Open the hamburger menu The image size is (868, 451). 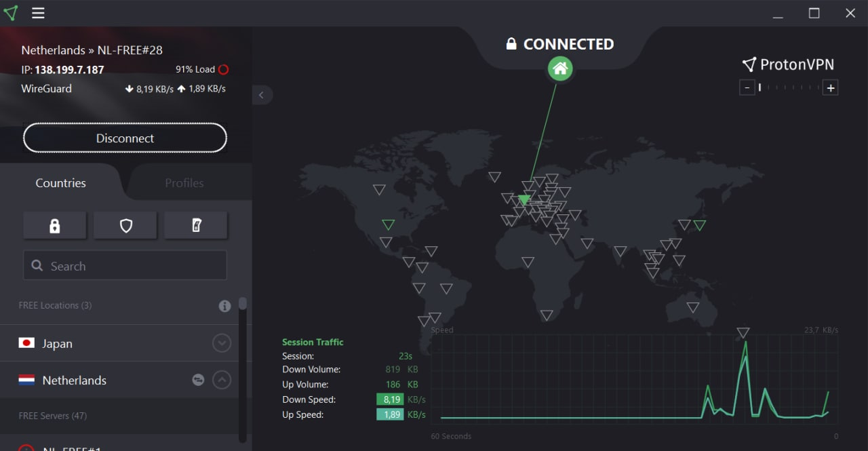pyautogui.click(x=38, y=13)
